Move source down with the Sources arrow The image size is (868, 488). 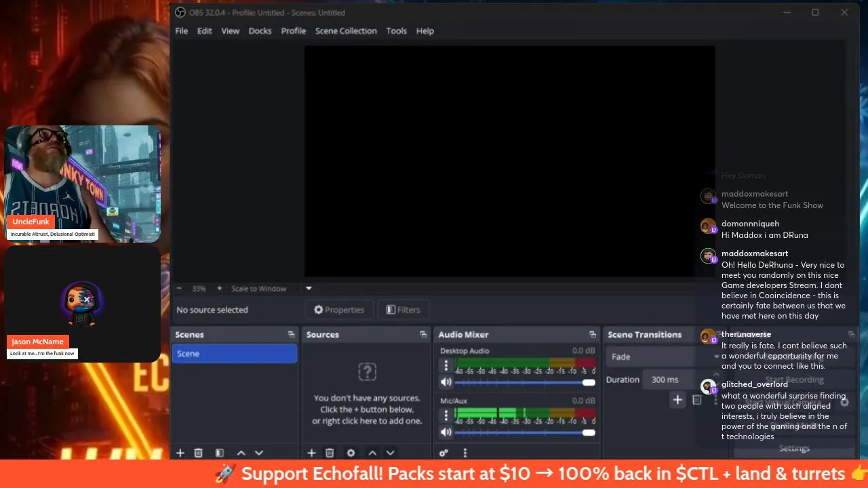[x=390, y=453]
